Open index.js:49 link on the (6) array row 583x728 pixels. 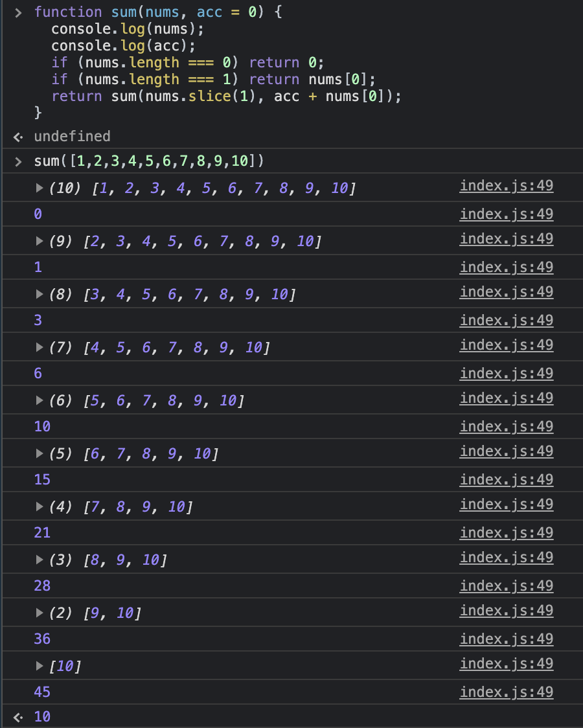click(x=507, y=398)
